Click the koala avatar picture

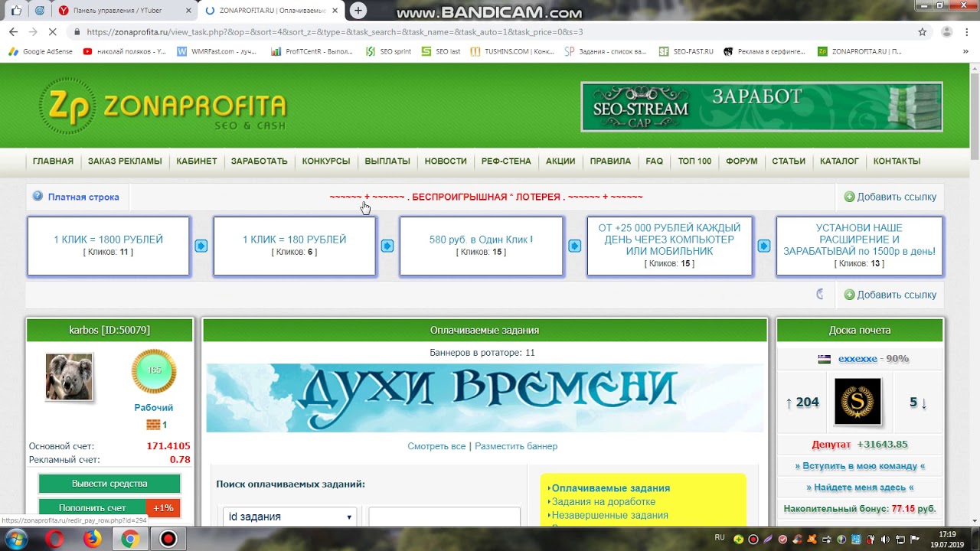(69, 377)
